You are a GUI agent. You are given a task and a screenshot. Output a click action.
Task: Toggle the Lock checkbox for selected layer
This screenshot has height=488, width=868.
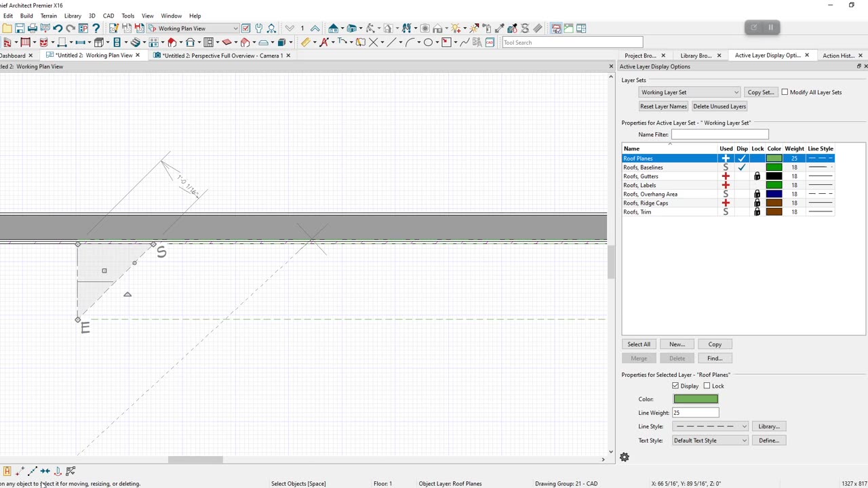coord(707,386)
